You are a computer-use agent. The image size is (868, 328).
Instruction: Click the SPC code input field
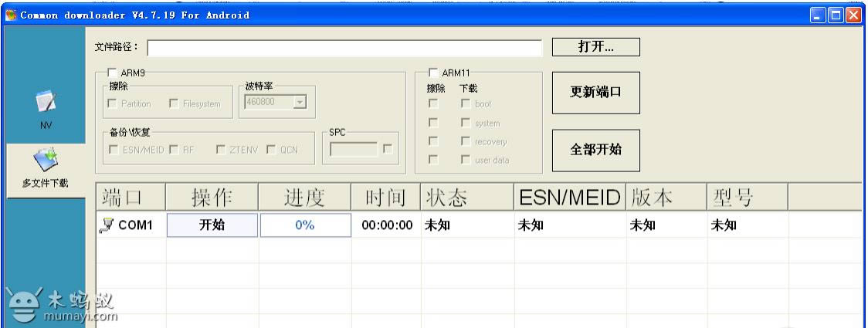point(354,149)
